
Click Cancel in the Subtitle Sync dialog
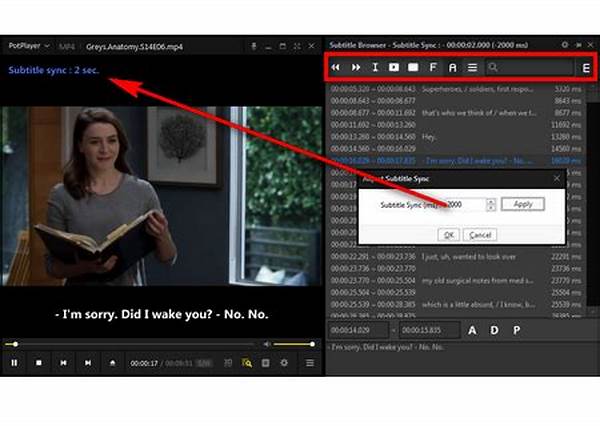[x=480, y=235]
